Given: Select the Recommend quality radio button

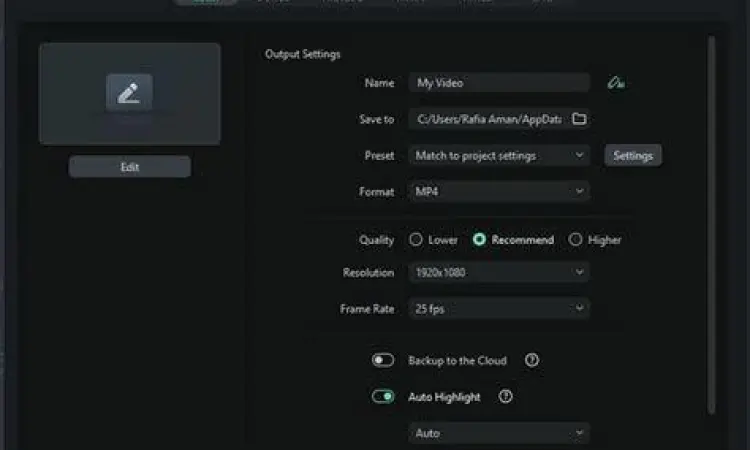Looking at the screenshot, I should pos(480,240).
